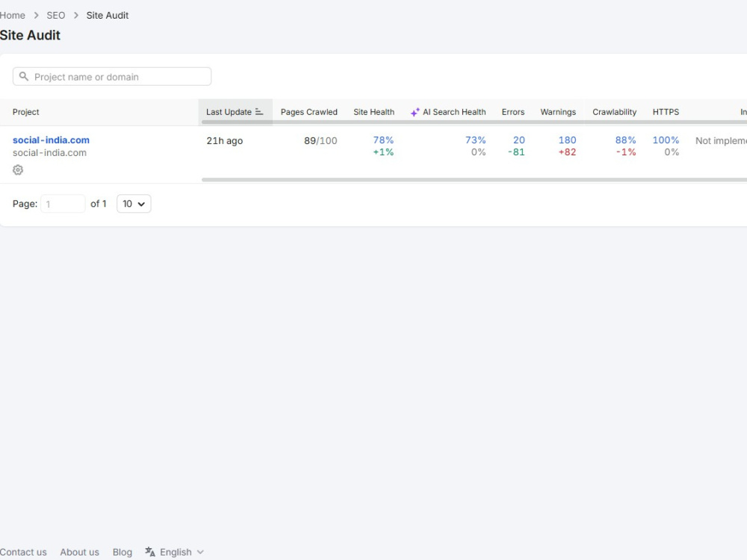Click the 21h ago last update text

[x=224, y=140]
